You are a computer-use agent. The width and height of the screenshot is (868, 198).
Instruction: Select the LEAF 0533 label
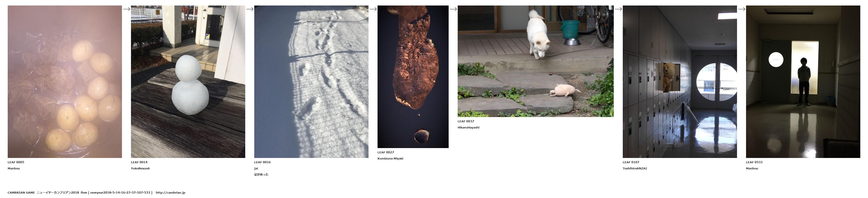pos(754,162)
